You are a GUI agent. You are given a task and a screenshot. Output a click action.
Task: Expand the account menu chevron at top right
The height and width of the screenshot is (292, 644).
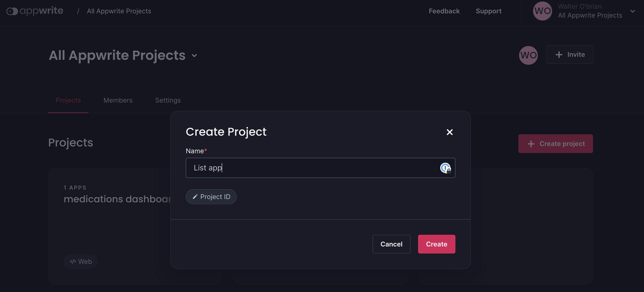tap(632, 11)
